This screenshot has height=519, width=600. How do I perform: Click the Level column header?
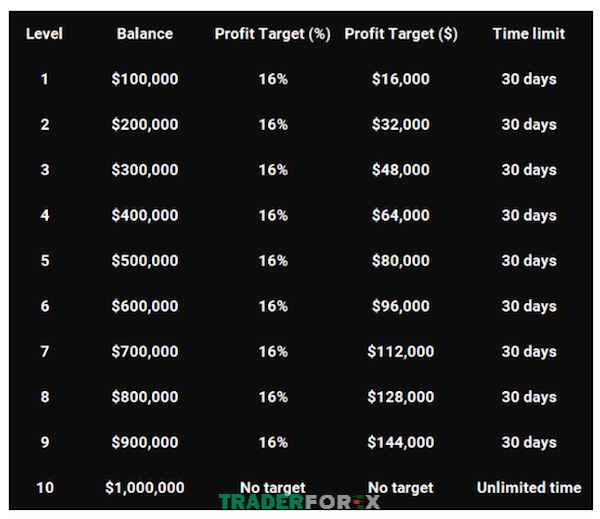(44, 34)
